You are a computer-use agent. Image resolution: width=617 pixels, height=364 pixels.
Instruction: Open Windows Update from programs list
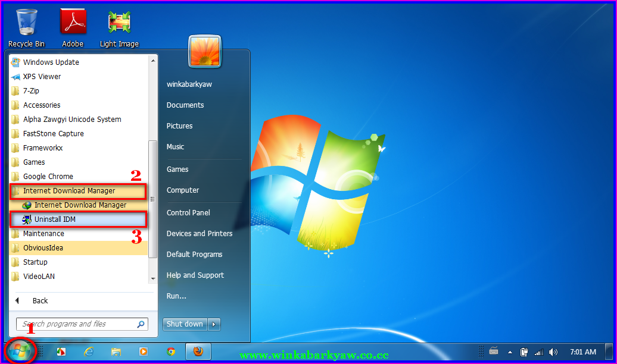[x=79, y=62]
